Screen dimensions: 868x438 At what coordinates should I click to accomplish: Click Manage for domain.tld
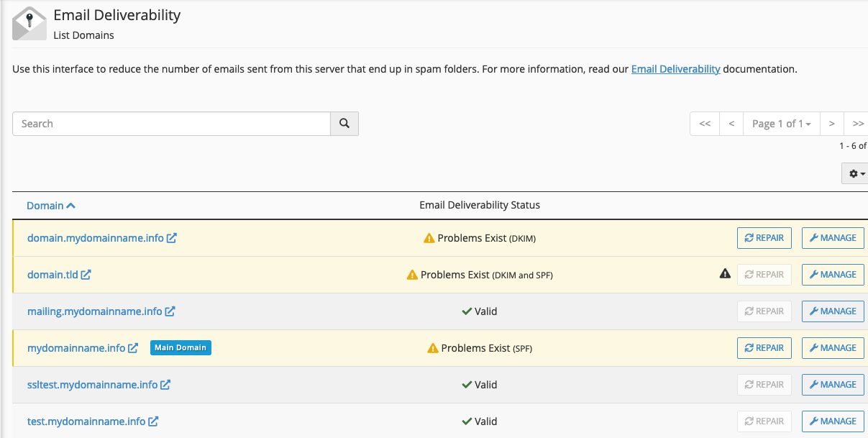click(833, 275)
